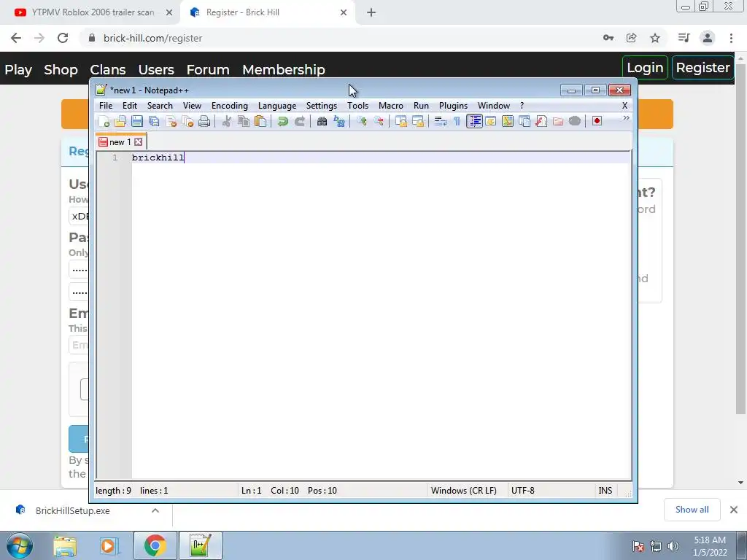Click the Save All toolbar icon

(154, 121)
